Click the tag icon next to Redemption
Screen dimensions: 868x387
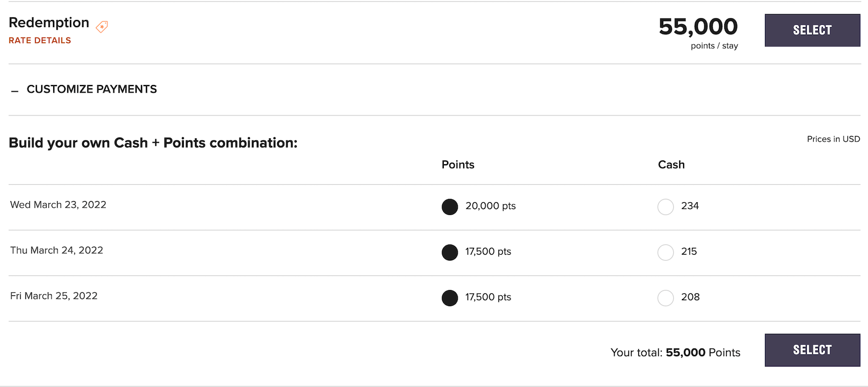[x=101, y=26]
